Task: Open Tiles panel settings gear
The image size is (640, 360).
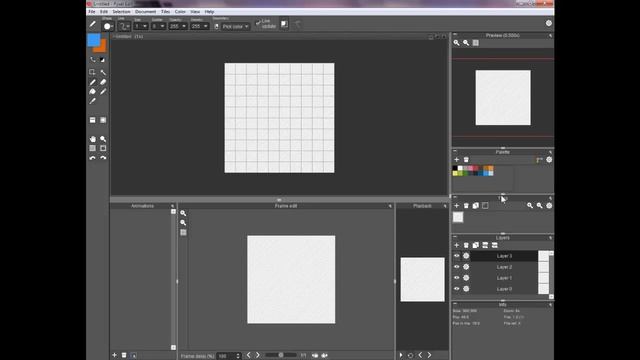Action: (549, 206)
